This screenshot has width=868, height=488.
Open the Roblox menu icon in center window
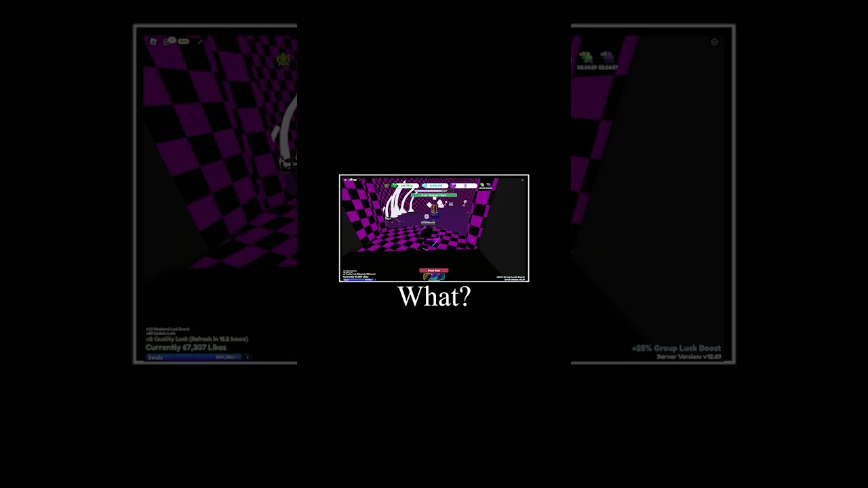345,180
